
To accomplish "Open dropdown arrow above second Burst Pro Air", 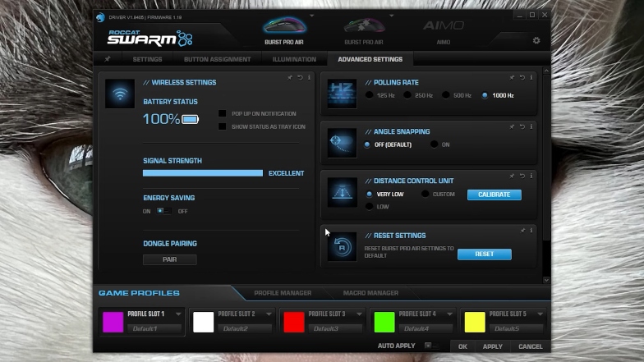I will [x=391, y=16].
